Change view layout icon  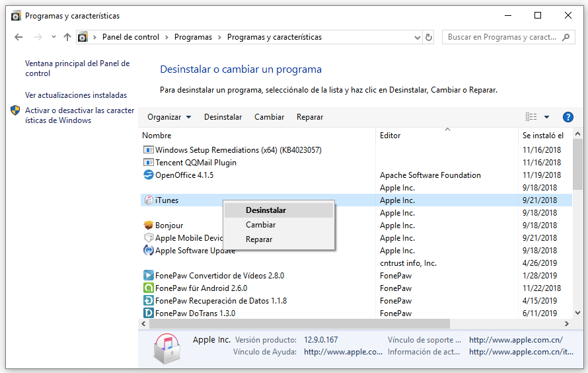[531, 117]
